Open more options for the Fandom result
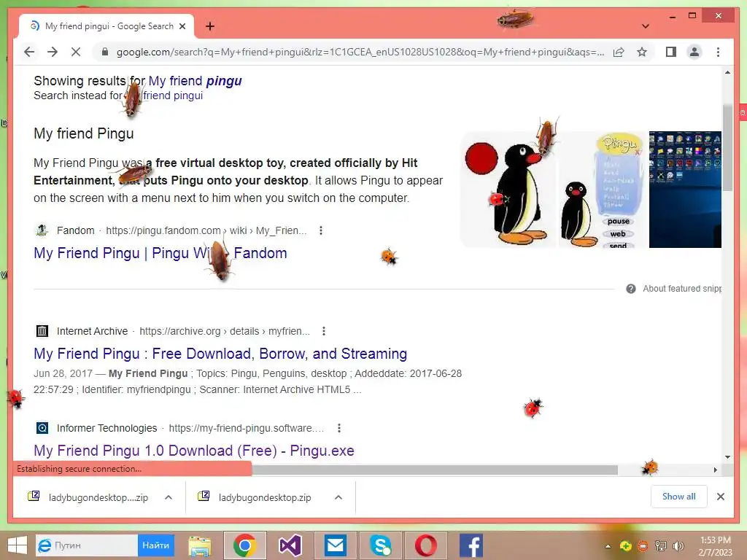The image size is (747, 560). pos(321,230)
